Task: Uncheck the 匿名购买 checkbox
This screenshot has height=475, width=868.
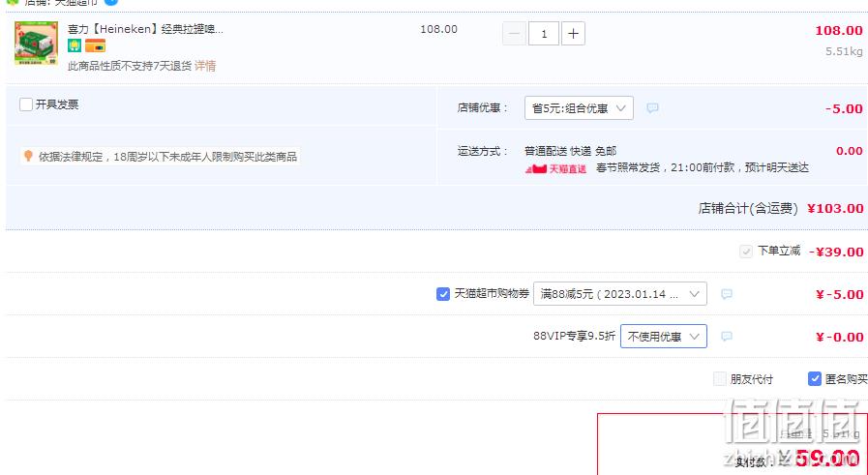Action: [x=815, y=378]
